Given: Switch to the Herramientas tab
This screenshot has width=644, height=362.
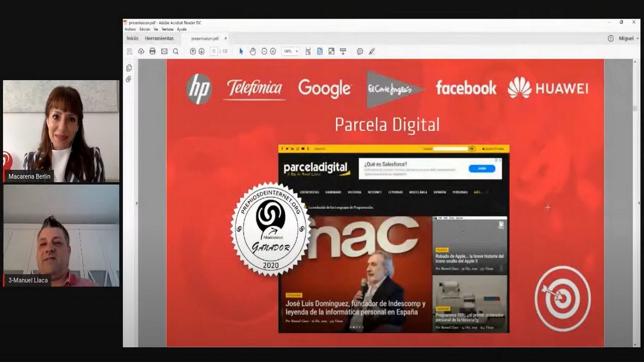Looking at the screenshot, I should pyautogui.click(x=159, y=38).
